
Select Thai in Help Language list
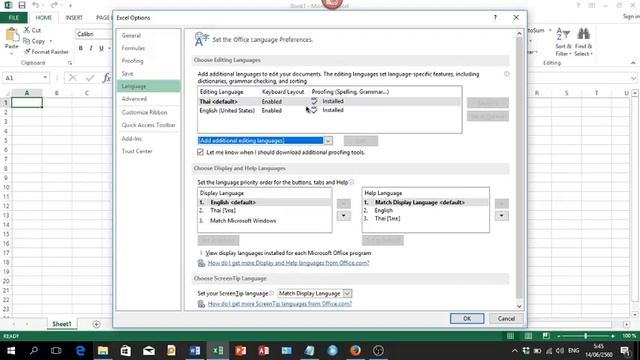(425, 219)
